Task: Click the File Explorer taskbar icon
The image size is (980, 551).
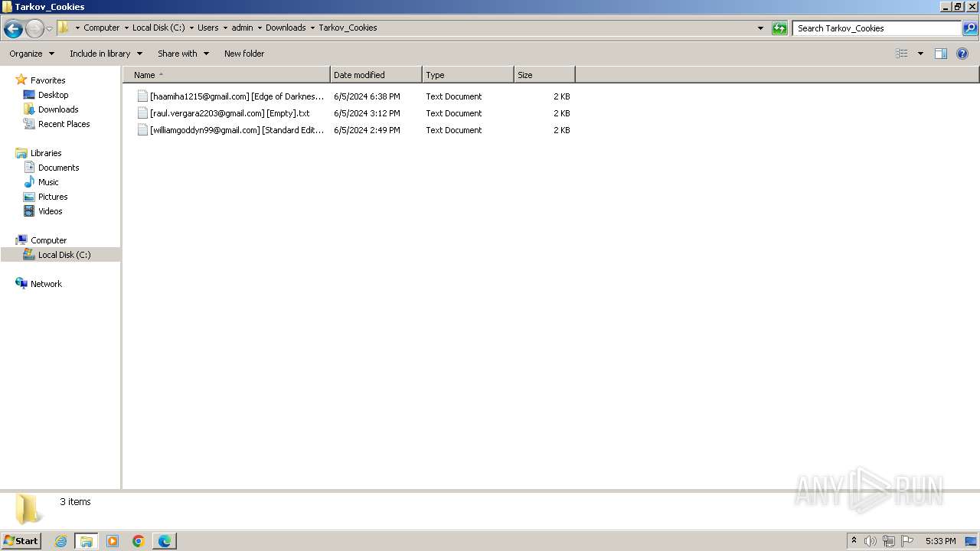Action: click(87, 541)
